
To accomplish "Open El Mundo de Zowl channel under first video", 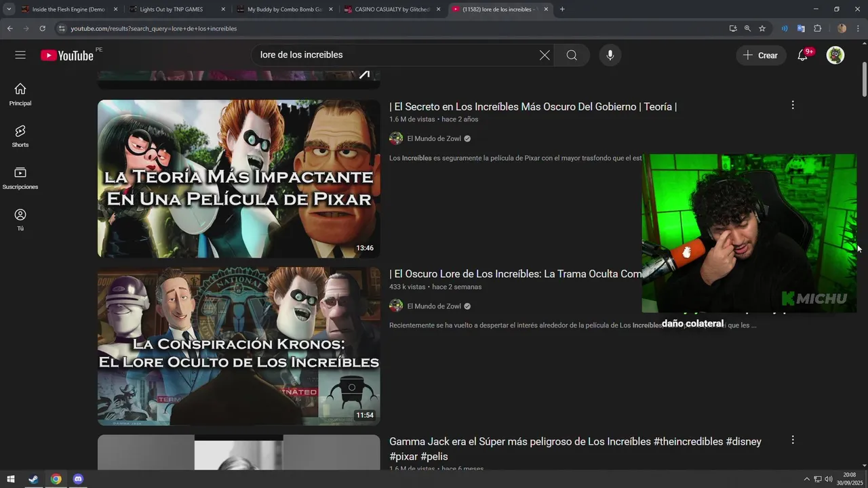I will pos(434,139).
